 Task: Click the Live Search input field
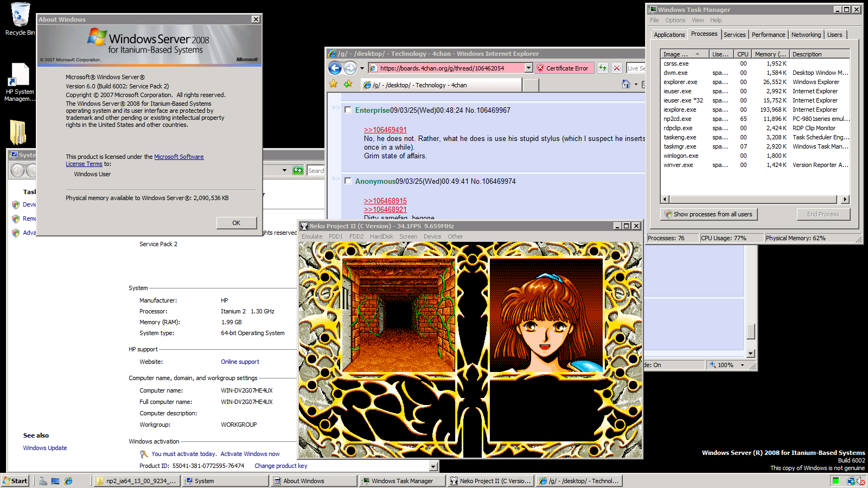click(636, 68)
